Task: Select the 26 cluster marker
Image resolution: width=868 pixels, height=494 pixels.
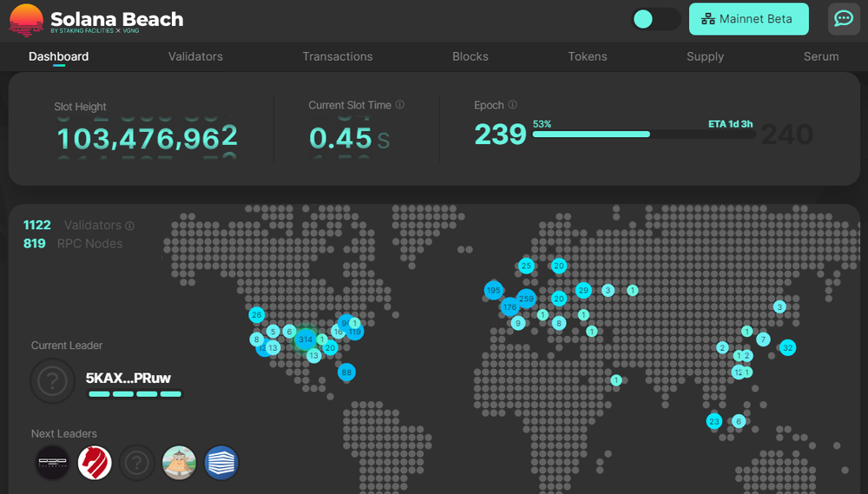Action: 256,315
